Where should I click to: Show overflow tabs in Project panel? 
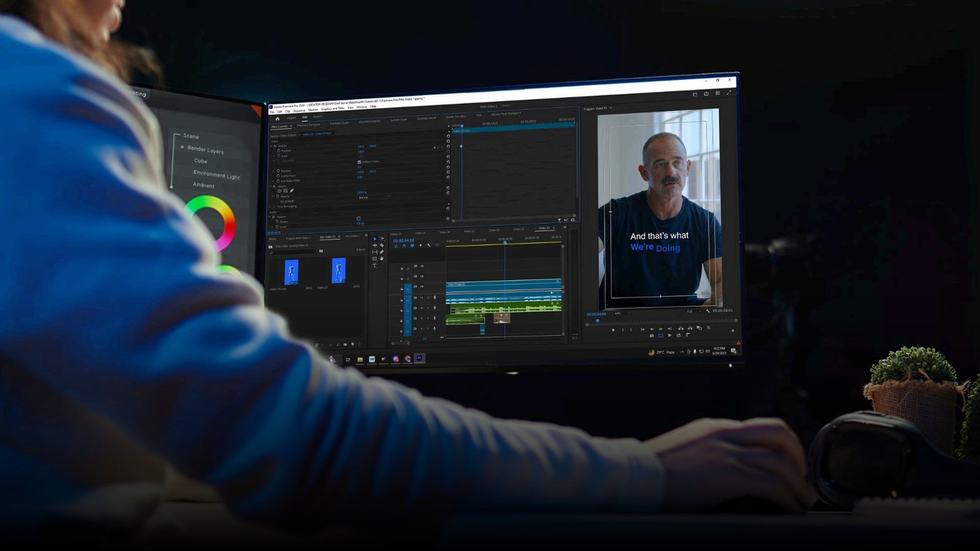[x=366, y=235]
